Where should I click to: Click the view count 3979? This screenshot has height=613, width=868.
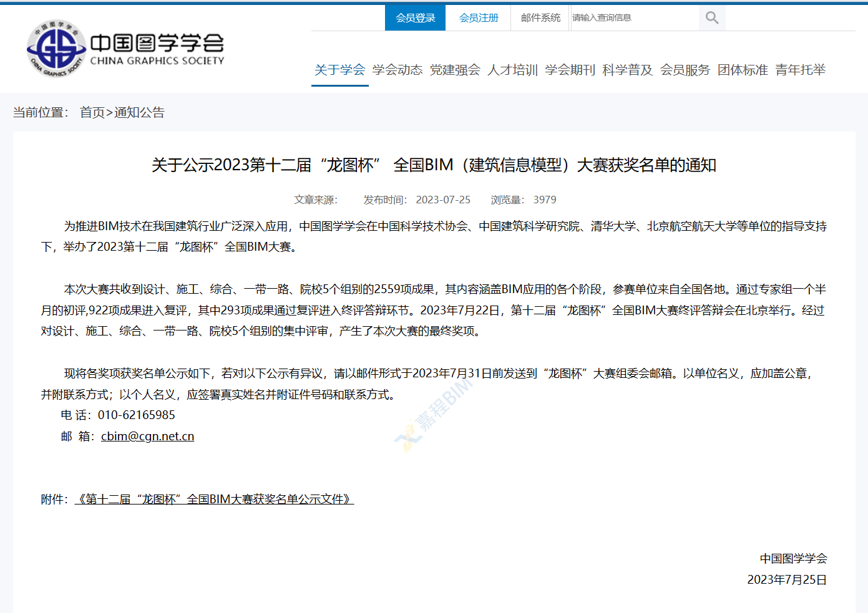(x=545, y=200)
